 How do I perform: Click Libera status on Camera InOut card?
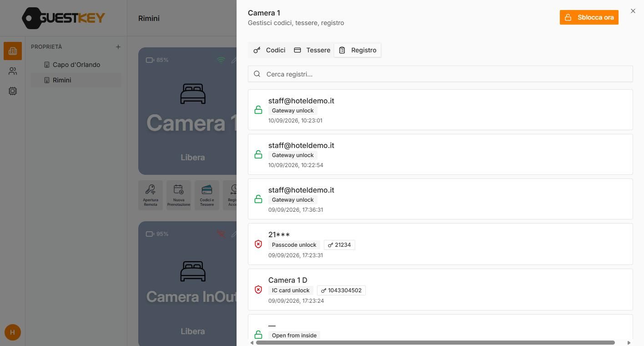coord(193,331)
